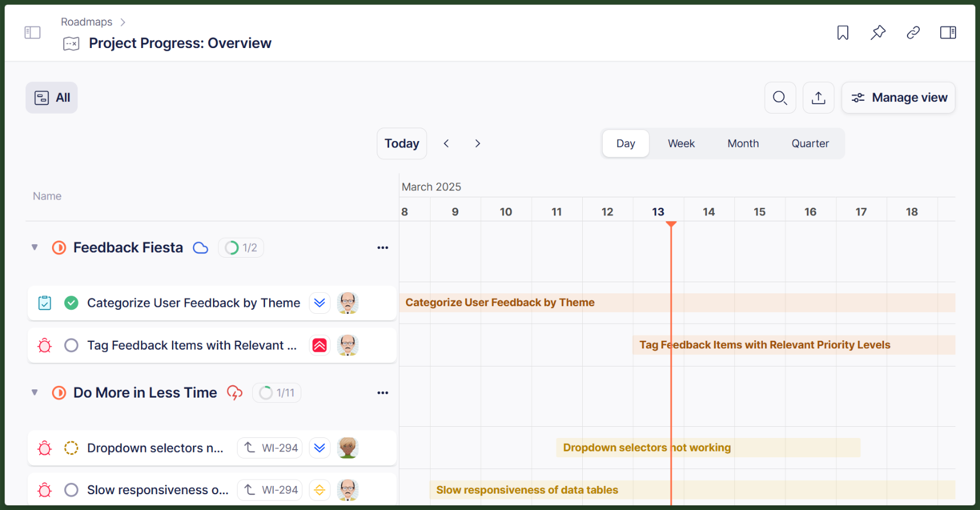The width and height of the screenshot is (980, 510).
Task: Click the 1/2 progress indicator on Feedback Fiesta
Action: (x=241, y=248)
